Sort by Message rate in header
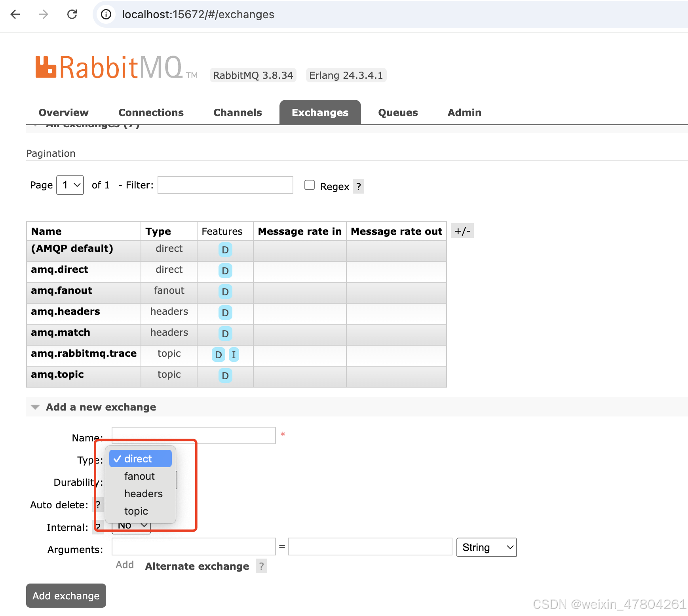Screen dimensions: 688x616 point(300,231)
